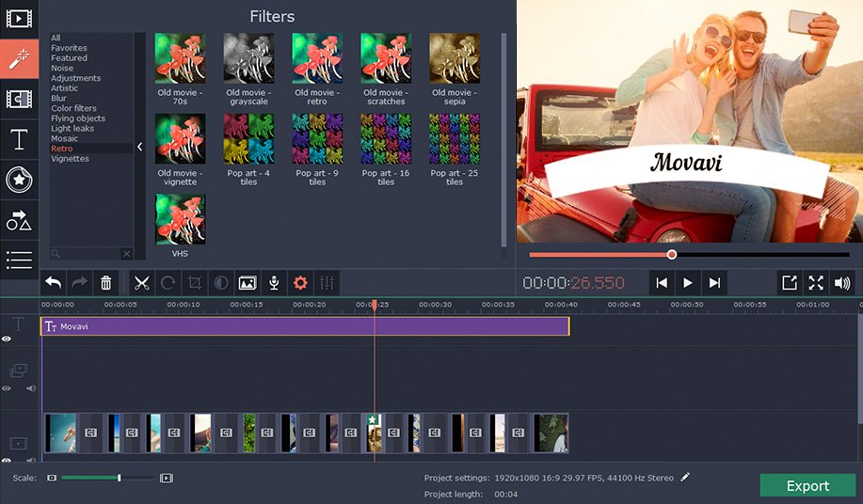Screen dimensions: 863x504
Task: Open the Import media tab
Action: point(19,18)
